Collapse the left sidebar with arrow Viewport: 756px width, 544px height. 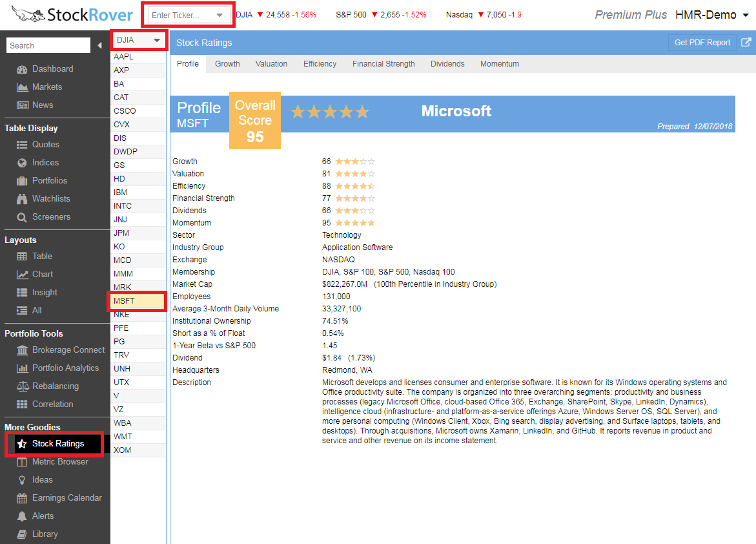(x=99, y=45)
